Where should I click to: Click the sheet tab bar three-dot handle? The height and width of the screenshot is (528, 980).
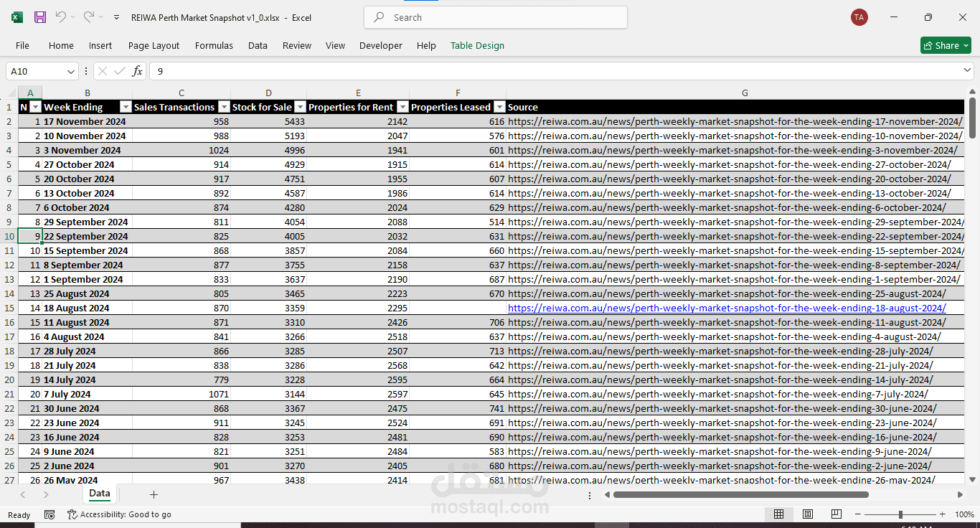tap(590, 494)
